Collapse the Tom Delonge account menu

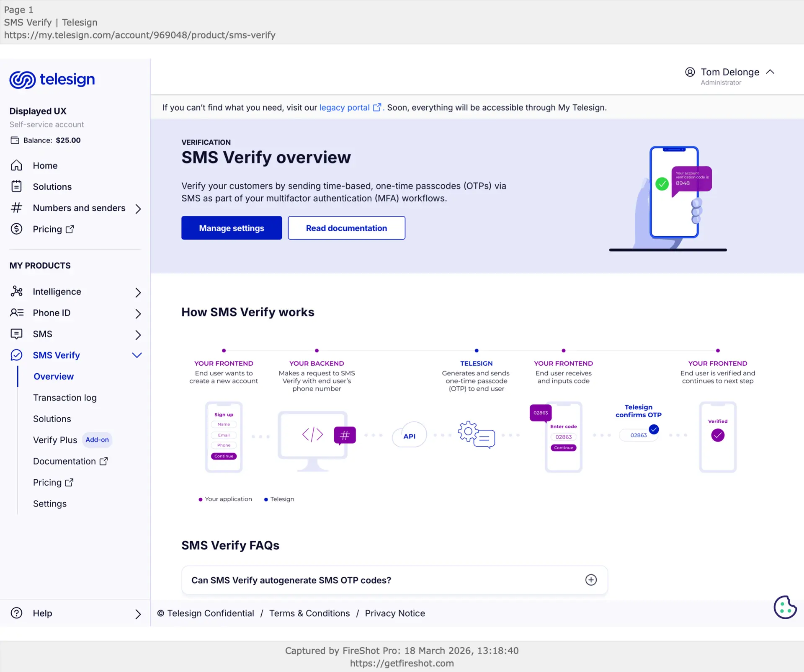point(771,72)
